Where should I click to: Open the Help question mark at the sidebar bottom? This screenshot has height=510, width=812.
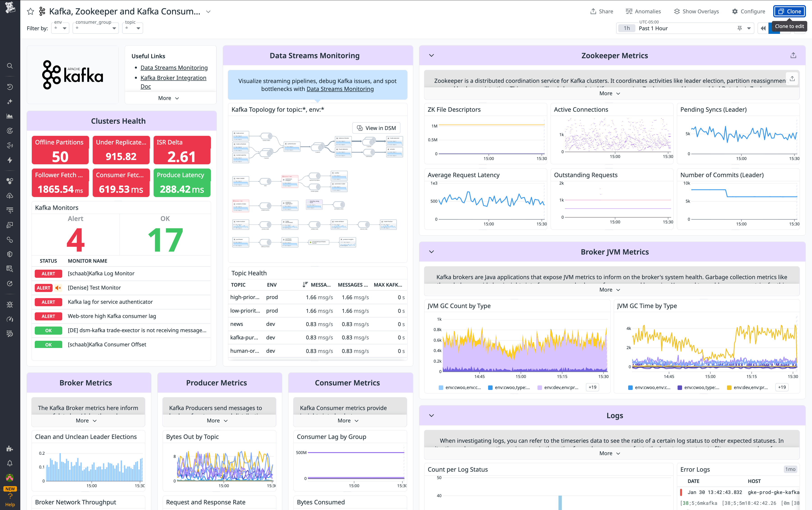tap(10, 496)
